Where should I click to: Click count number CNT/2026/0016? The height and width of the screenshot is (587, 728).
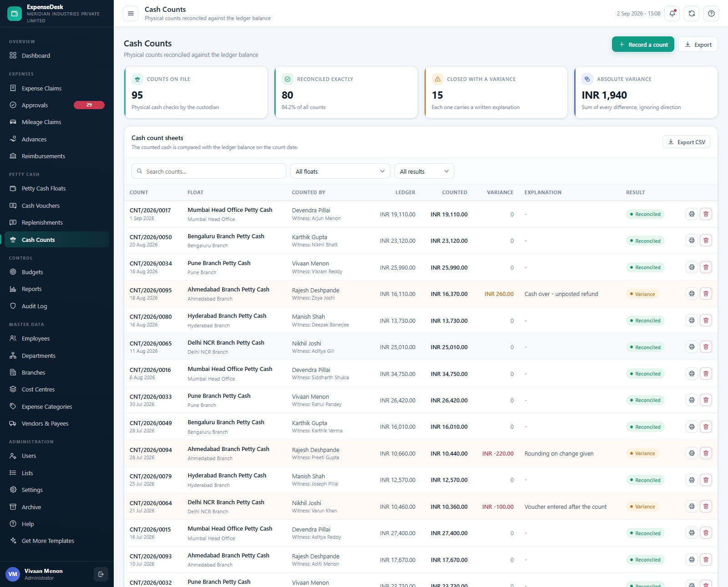tap(150, 370)
